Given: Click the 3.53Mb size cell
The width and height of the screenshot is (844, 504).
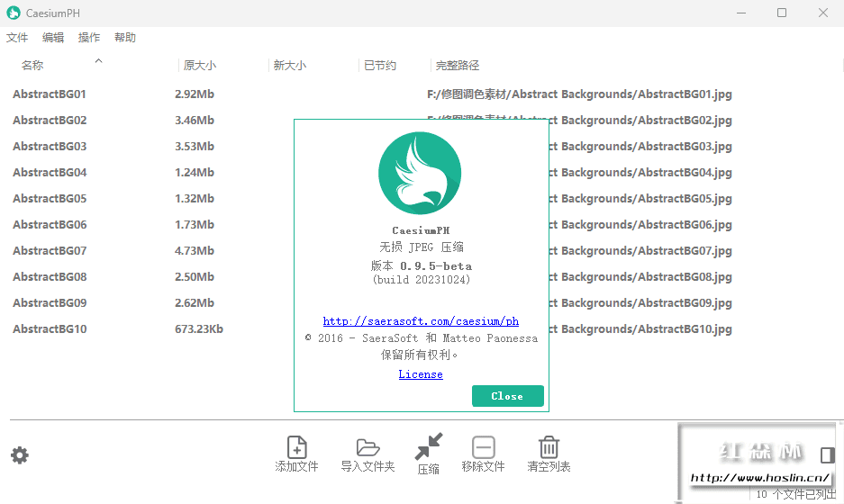Looking at the screenshot, I should coord(195,147).
